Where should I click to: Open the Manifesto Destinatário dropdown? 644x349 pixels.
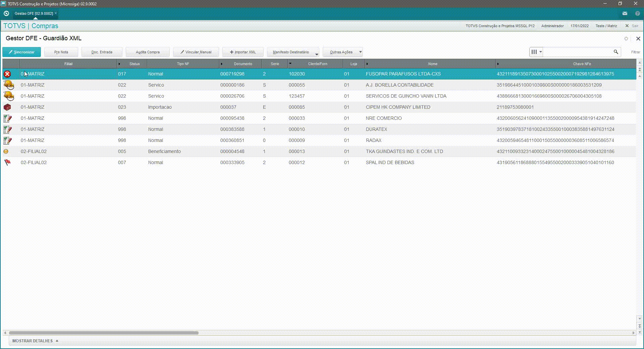(x=293, y=52)
